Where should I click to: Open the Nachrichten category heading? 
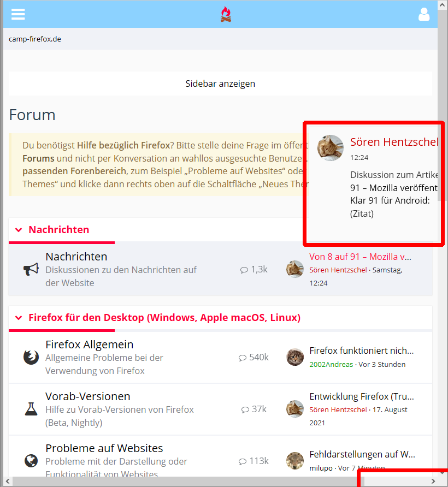pos(59,229)
